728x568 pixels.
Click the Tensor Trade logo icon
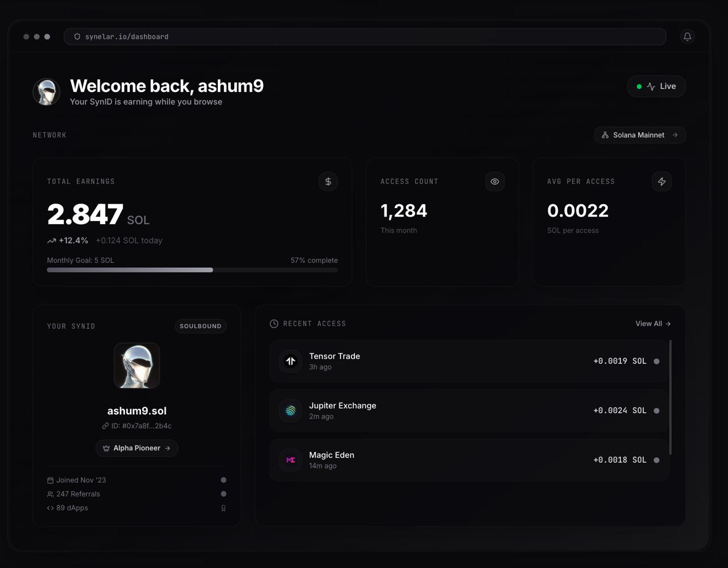291,361
